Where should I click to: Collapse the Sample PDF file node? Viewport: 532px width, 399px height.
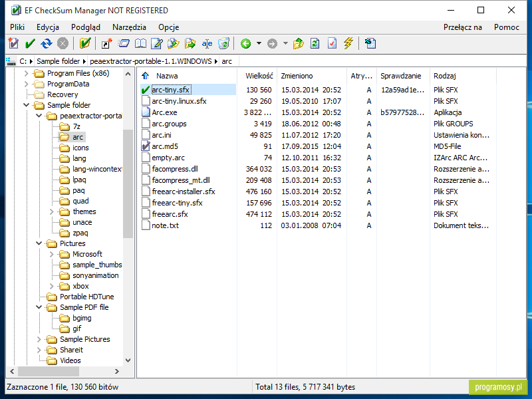39,307
